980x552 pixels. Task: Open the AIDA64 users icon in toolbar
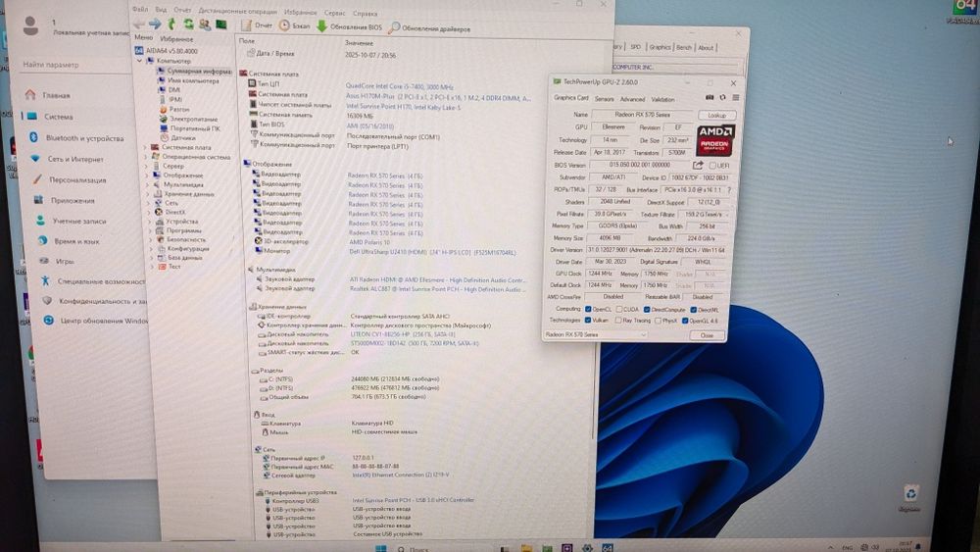[x=205, y=25]
